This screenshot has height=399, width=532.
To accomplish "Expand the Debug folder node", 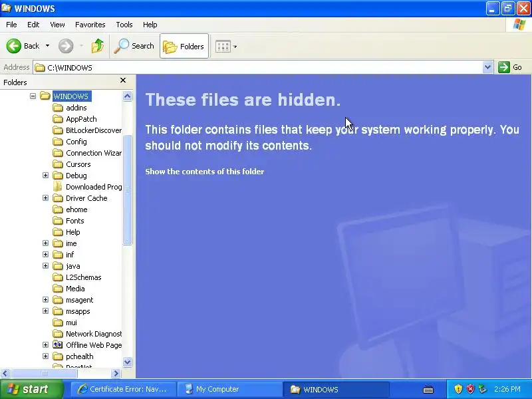I will [45, 175].
